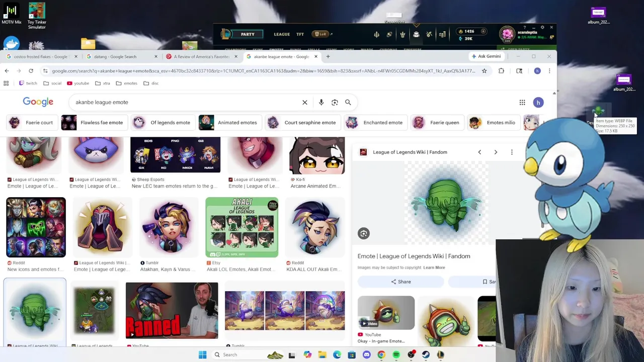644x362 pixels.
Task: Click the Google logo
Action: 38,102
